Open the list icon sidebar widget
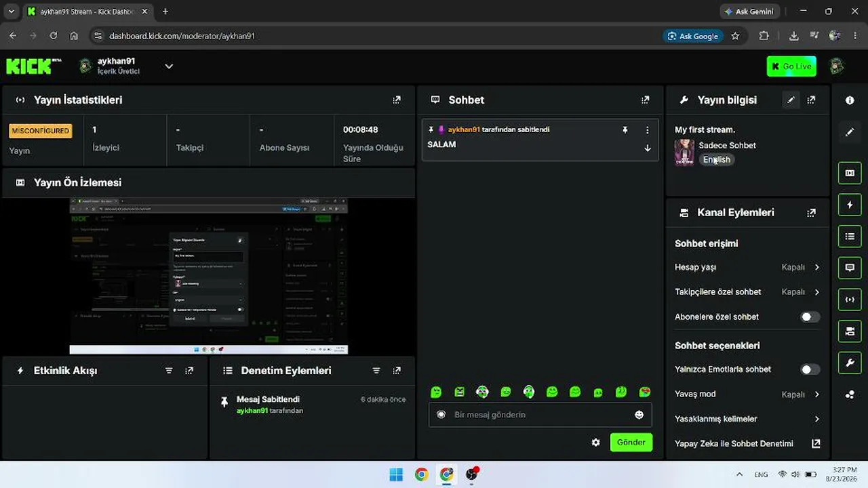The image size is (868, 488). 850,237
